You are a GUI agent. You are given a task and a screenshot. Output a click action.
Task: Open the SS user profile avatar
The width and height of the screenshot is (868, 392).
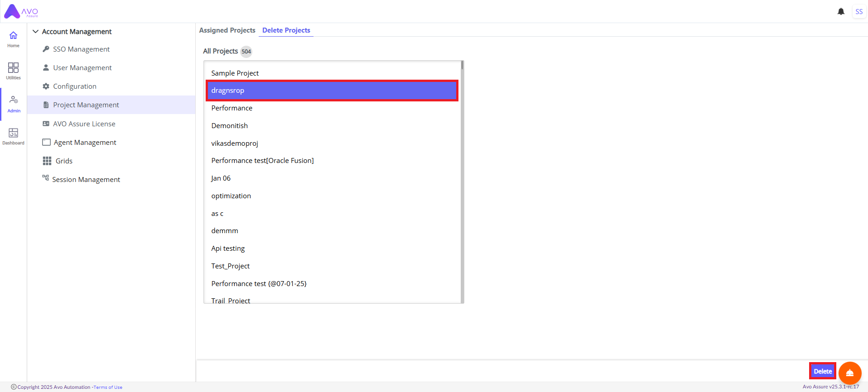pyautogui.click(x=859, y=12)
